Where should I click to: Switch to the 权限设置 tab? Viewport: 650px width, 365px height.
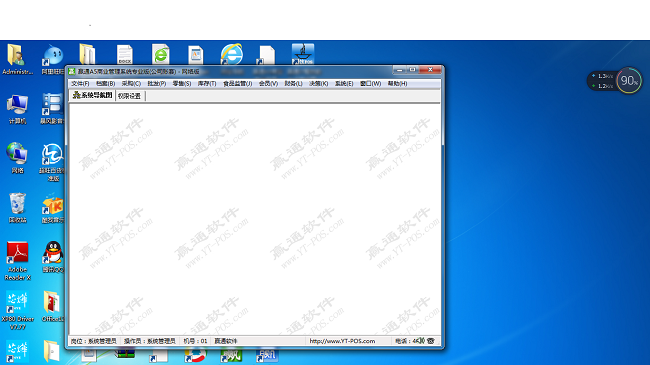pos(130,96)
